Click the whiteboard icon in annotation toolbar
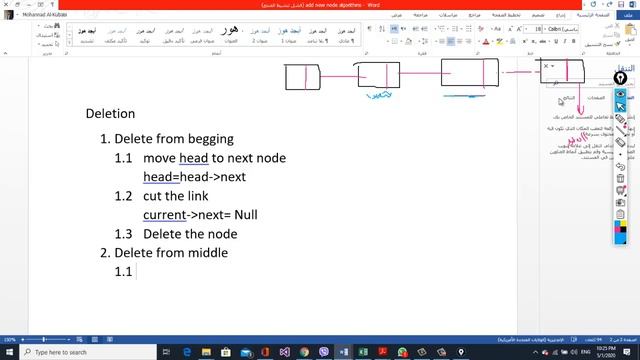 pos(620,190)
